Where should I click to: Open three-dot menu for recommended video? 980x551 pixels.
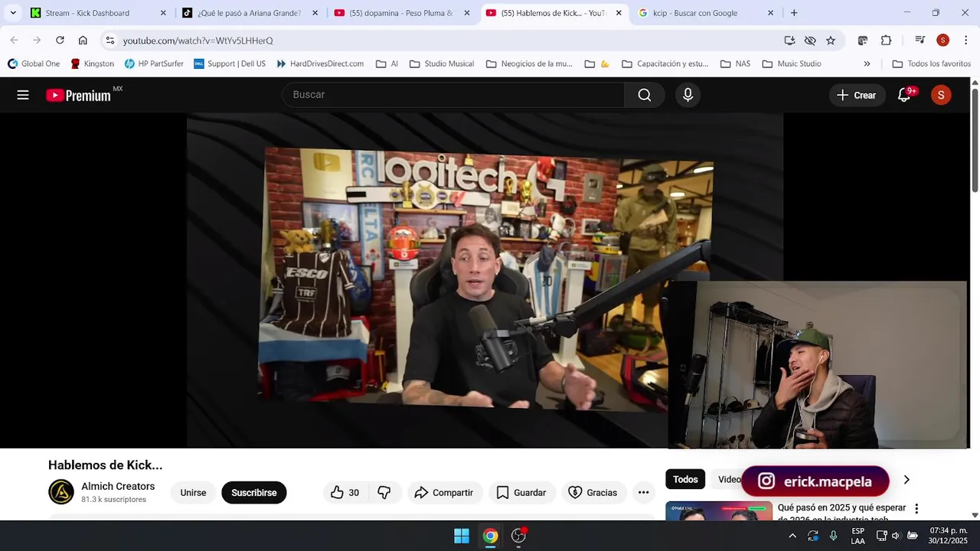(x=916, y=508)
